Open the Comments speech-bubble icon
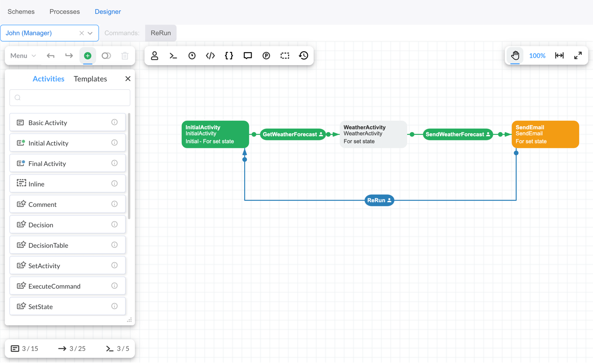 [247, 56]
